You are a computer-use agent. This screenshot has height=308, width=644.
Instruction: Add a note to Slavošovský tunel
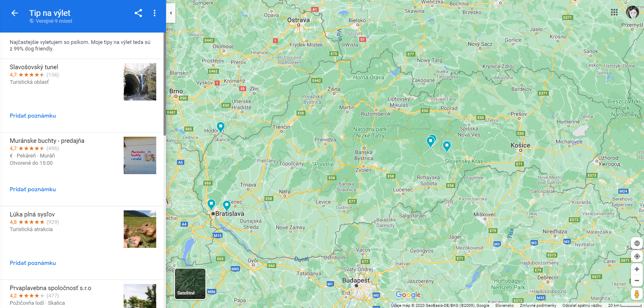(33, 116)
